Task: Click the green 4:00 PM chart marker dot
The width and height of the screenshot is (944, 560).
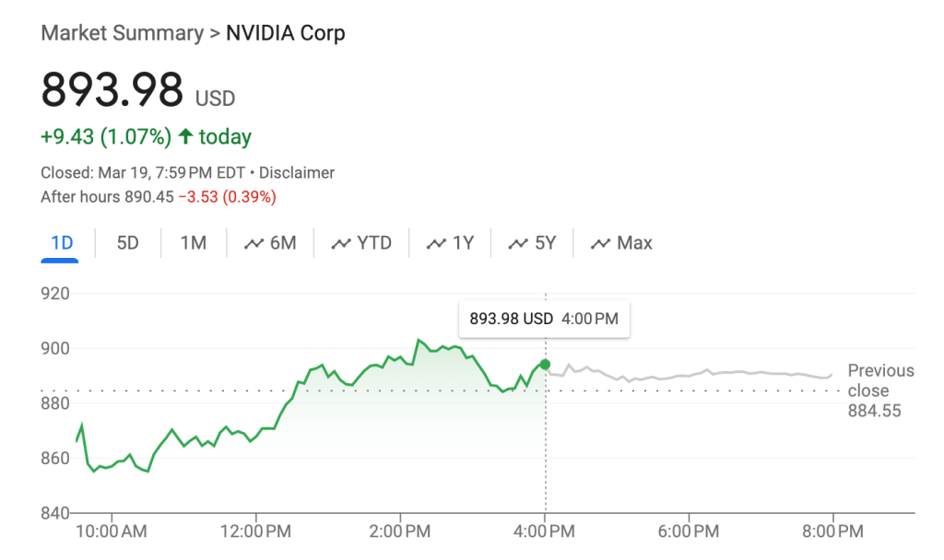Action: (545, 365)
